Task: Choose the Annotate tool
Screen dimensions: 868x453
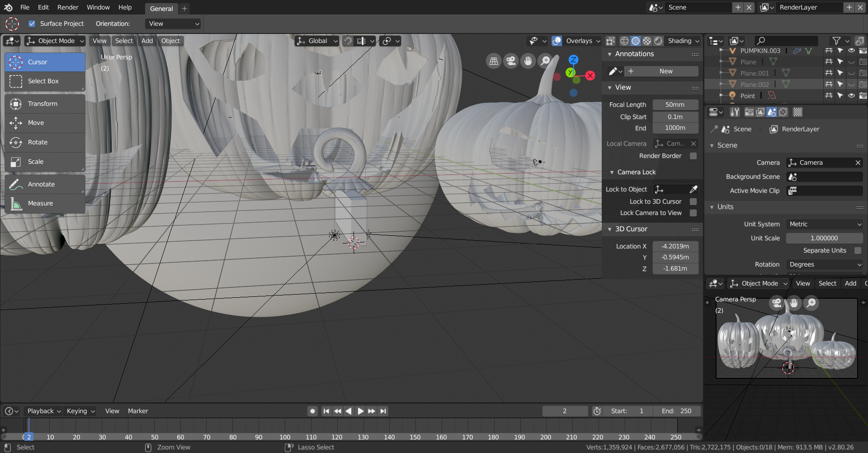Action: [45, 184]
